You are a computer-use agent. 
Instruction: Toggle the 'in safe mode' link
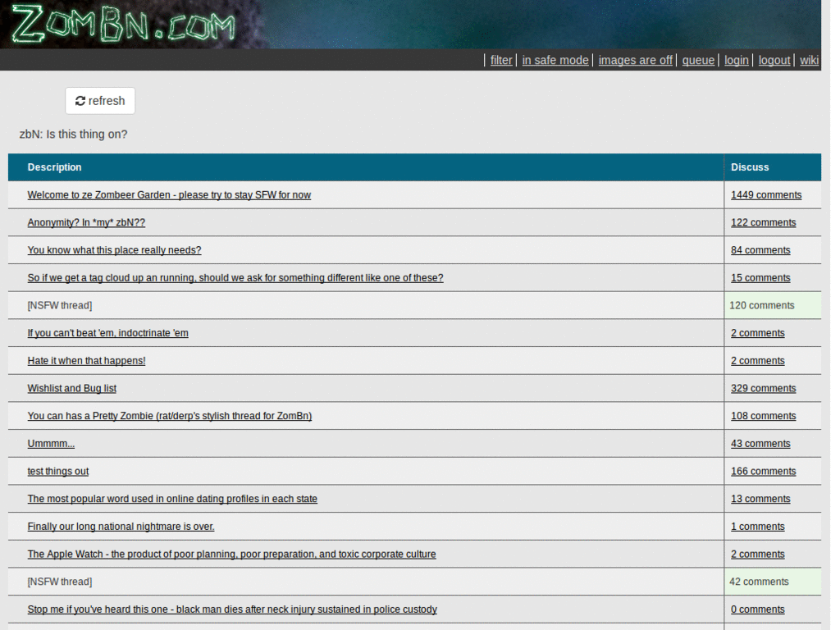click(x=555, y=60)
